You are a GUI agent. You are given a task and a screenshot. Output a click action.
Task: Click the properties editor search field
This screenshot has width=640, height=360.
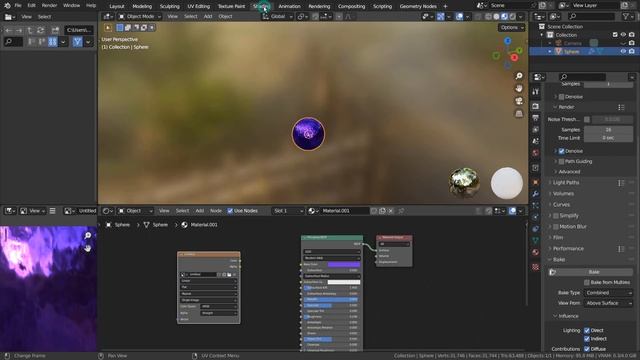tap(582, 77)
